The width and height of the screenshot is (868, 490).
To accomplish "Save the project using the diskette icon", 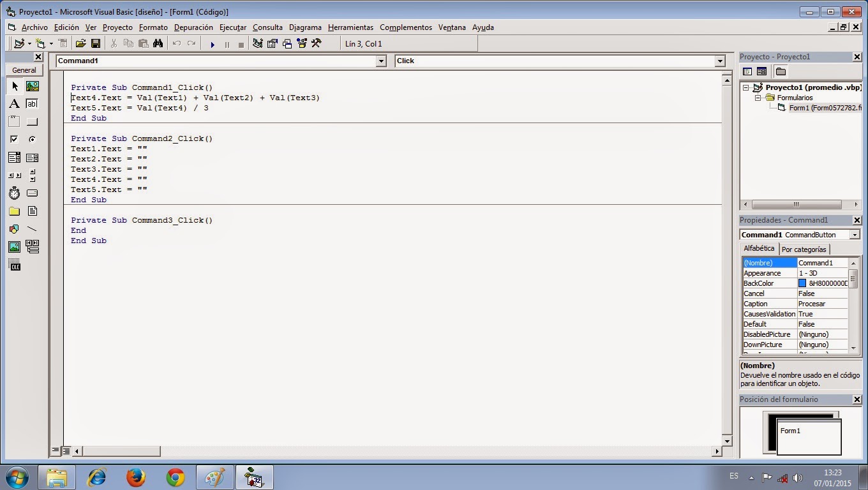I will [x=96, y=43].
